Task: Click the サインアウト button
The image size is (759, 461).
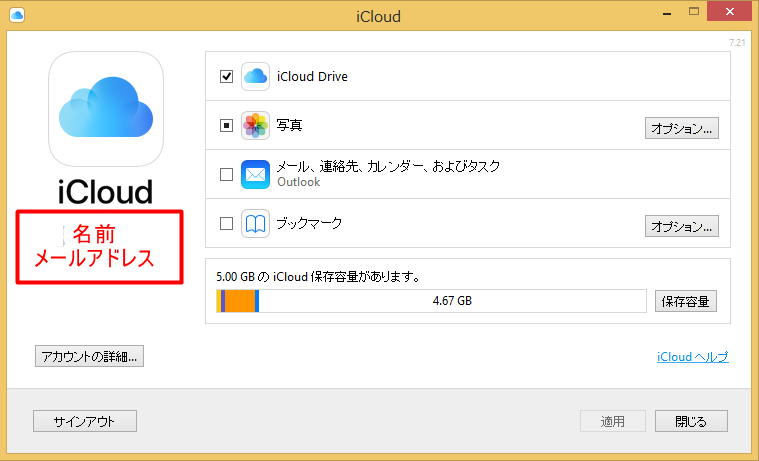Action: tap(85, 421)
